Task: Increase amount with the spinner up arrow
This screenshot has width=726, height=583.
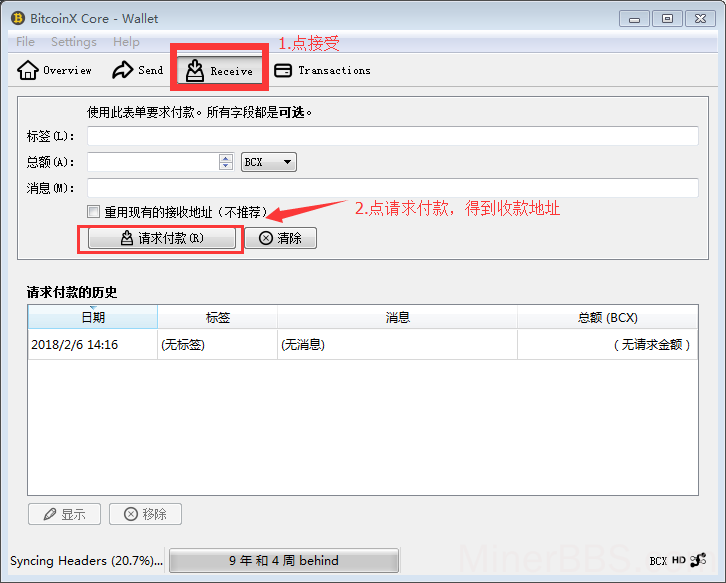Action: point(226,158)
